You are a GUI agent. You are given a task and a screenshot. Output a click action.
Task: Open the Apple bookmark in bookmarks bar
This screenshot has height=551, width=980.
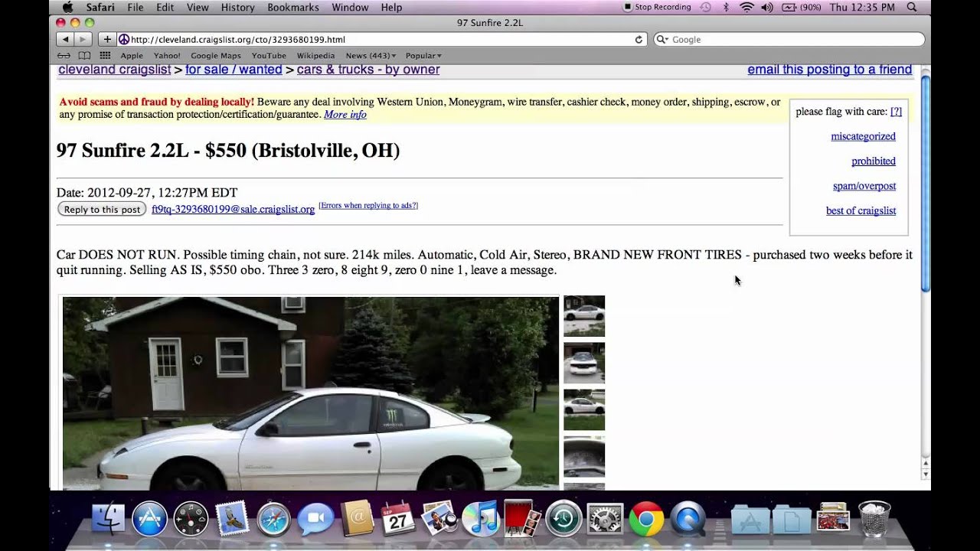[132, 55]
